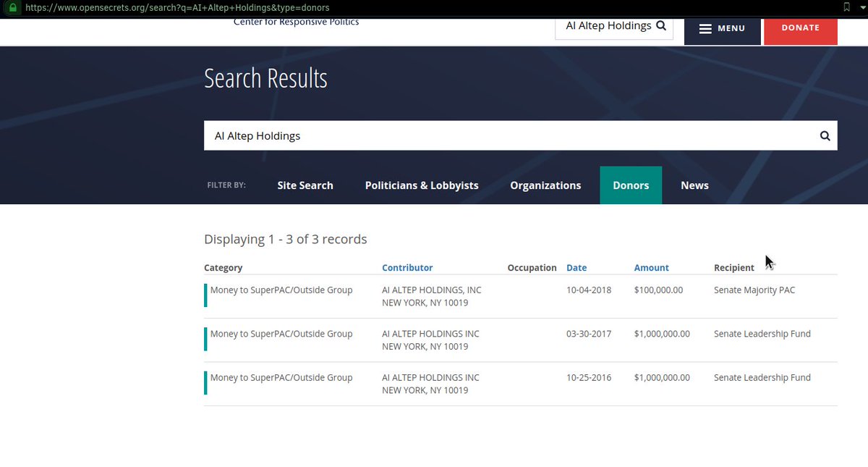Sort by the Date column header
This screenshot has height=467, width=868.
[x=576, y=268]
